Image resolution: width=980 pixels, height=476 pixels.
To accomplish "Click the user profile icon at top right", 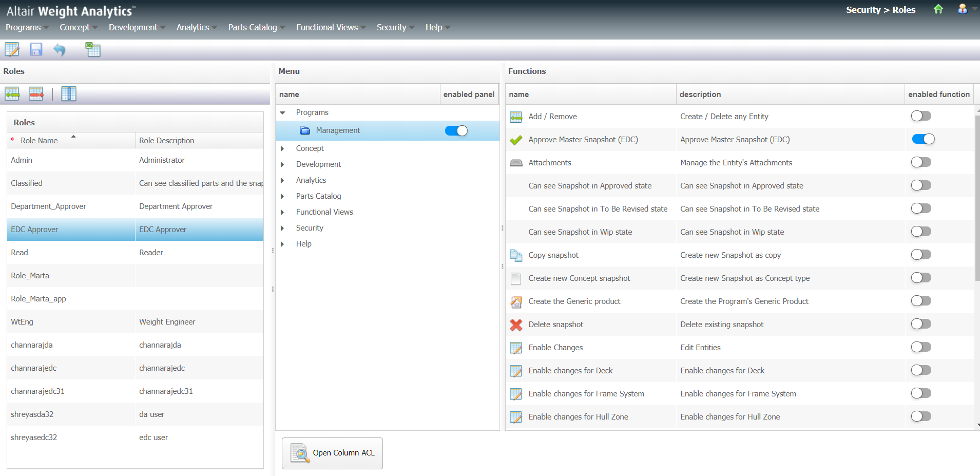I will pyautogui.click(x=962, y=9).
